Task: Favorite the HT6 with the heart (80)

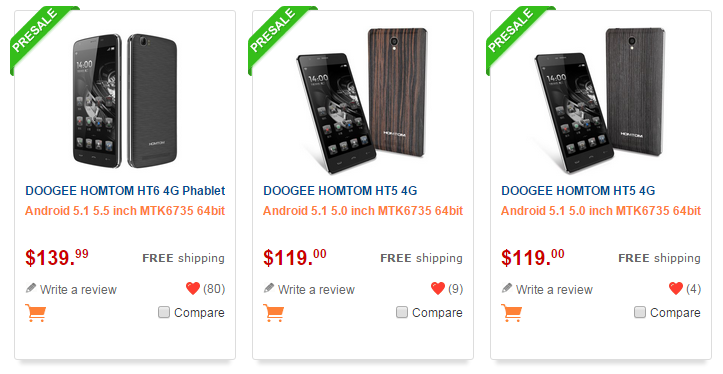Action: [193, 289]
